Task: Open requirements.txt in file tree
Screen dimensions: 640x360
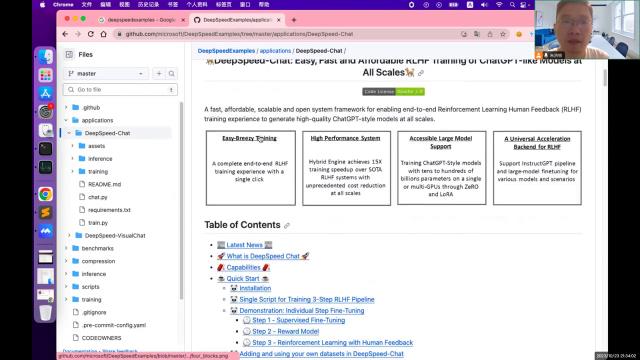Action: click(109, 210)
